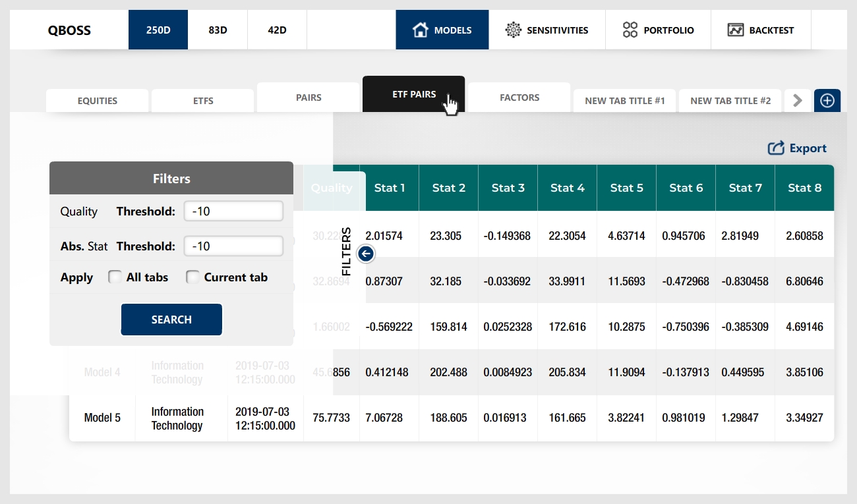Select the 83D period tab

pos(218,30)
